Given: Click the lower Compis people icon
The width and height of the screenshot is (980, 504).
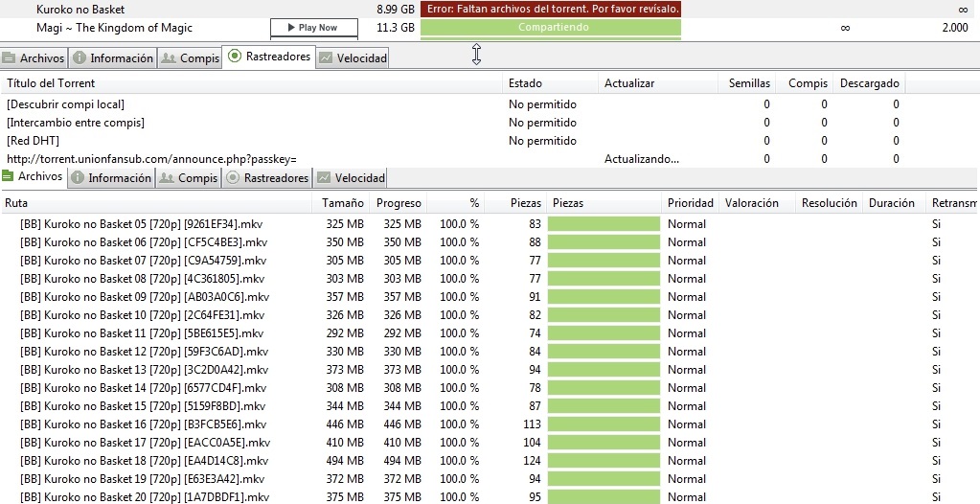Looking at the screenshot, I should (167, 177).
